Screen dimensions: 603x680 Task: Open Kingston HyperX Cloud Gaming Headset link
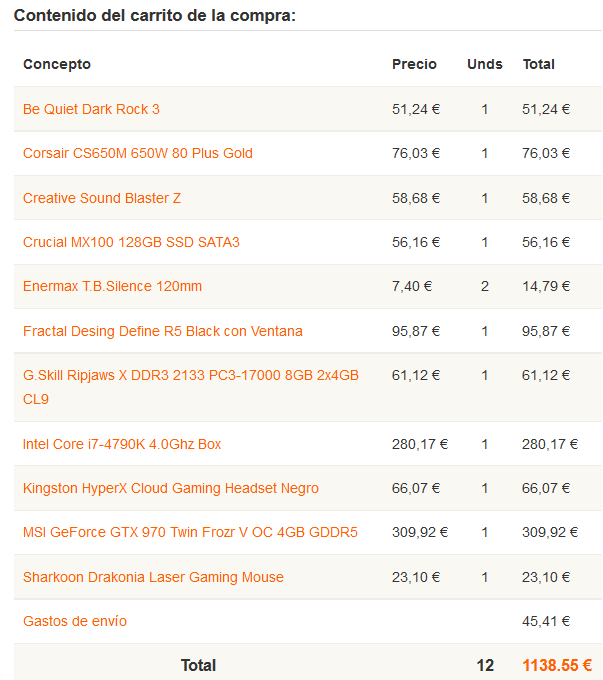tap(171, 488)
